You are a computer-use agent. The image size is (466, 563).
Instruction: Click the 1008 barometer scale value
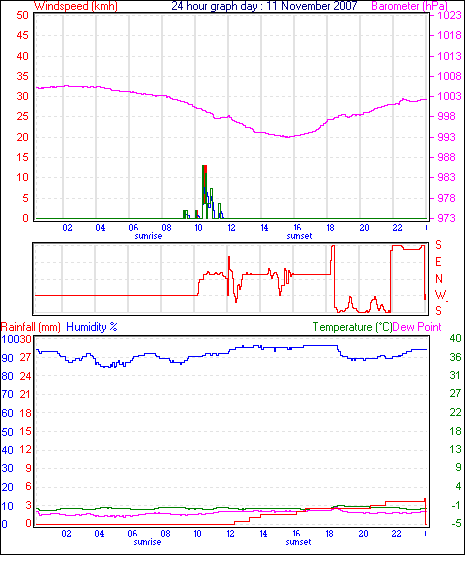click(449, 76)
